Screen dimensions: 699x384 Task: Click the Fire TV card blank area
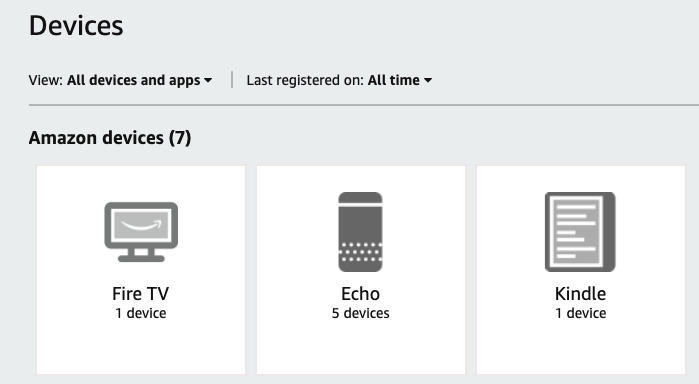[x=141, y=348]
